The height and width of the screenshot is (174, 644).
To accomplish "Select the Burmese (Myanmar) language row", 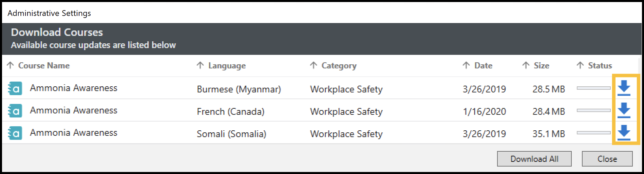I will tap(239, 89).
